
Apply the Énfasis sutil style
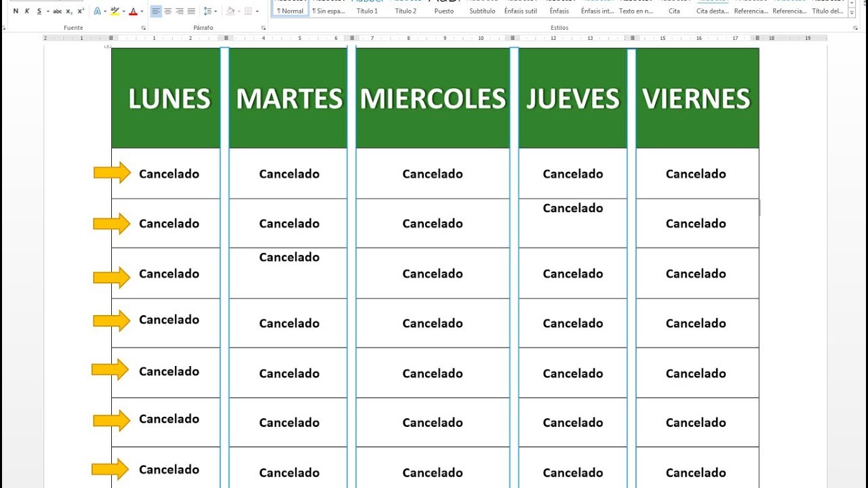tap(521, 8)
